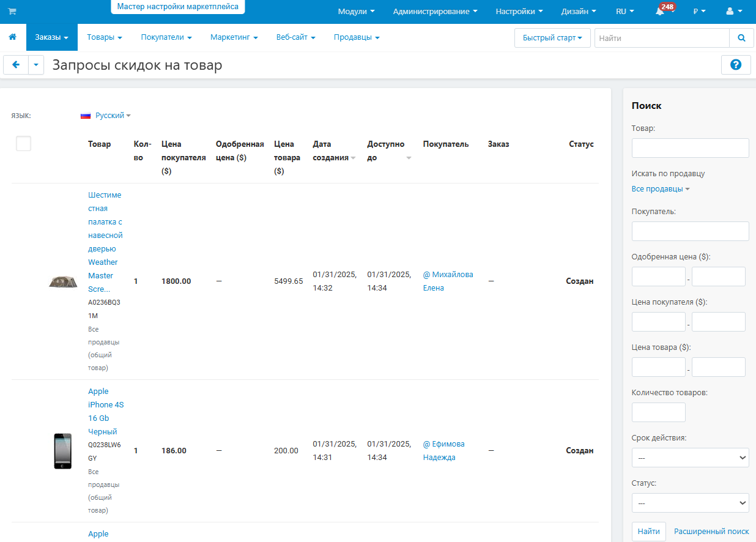Open the tent product thumbnail
Viewport: 756px width, 542px height.
coord(63,281)
